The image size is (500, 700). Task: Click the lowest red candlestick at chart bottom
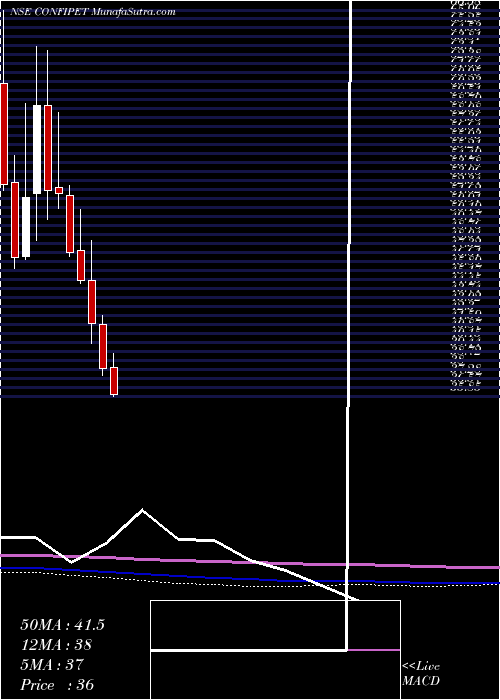coord(114,381)
